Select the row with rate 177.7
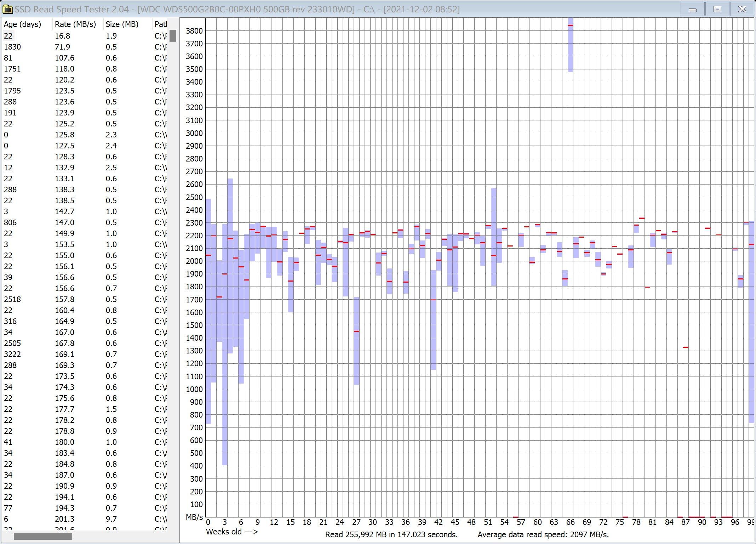Image resolution: width=756 pixels, height=544 pixels. (x=85, y=409)
